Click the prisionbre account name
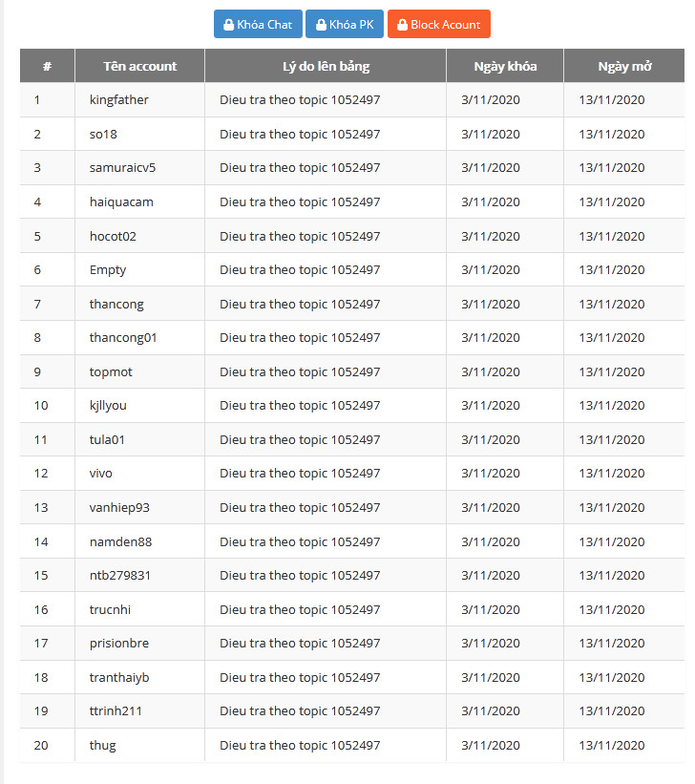Image resolution: width=695 pixels, height=784 pixels. pyautogui.click(x=119, y=644)
